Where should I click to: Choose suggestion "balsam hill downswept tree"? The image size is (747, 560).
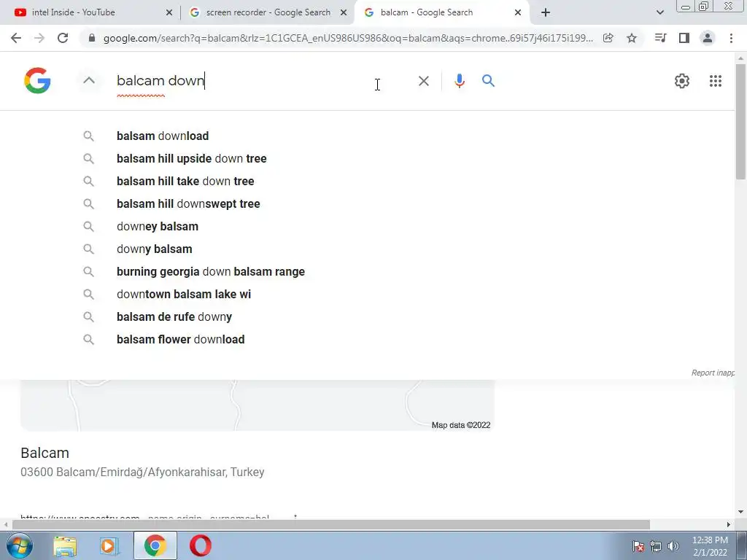pyautogui.click(x=188, y=204)
